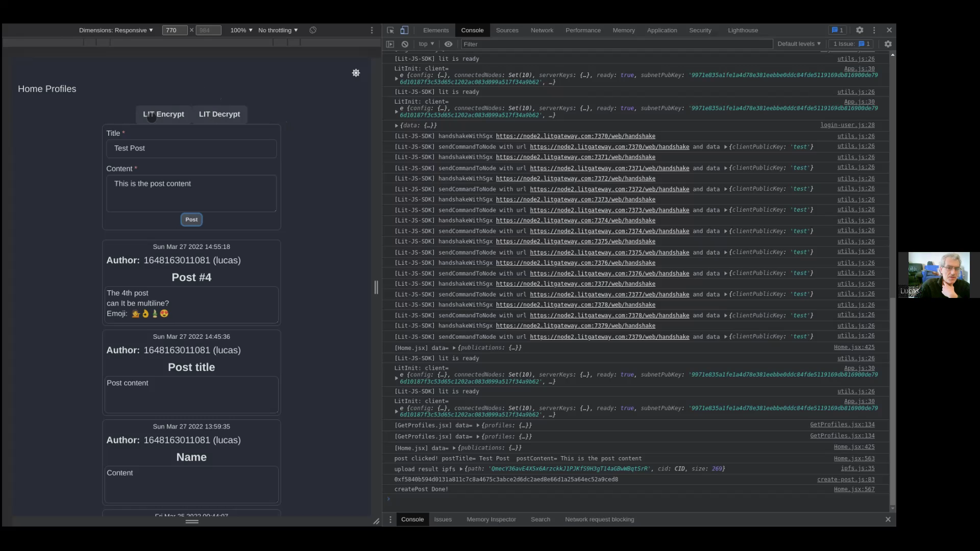Open the Default levels dropdown

[799, 44]
